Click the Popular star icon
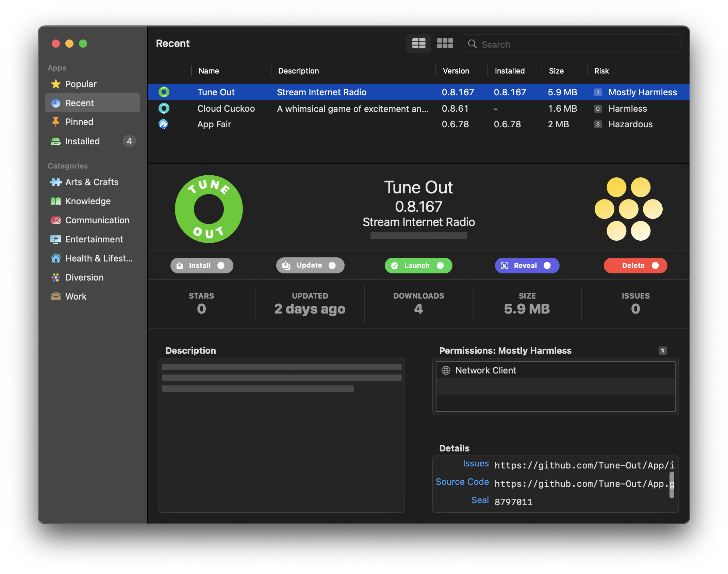 [56, 84]
